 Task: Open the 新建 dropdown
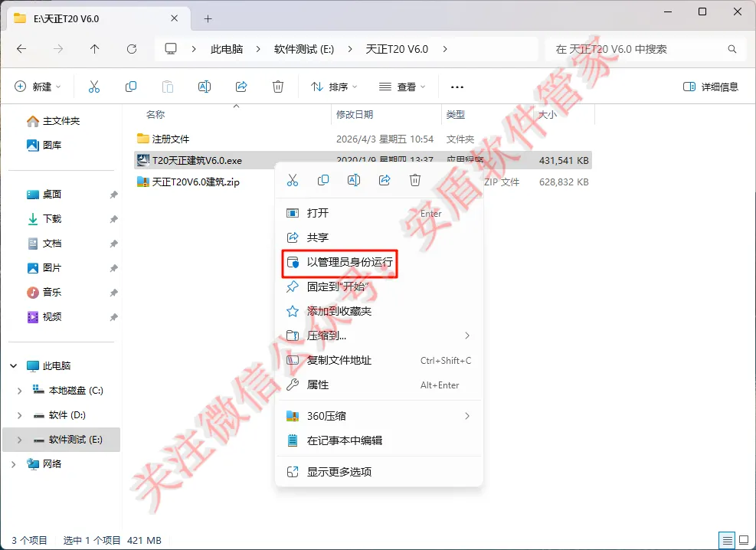tap(38, 87)
